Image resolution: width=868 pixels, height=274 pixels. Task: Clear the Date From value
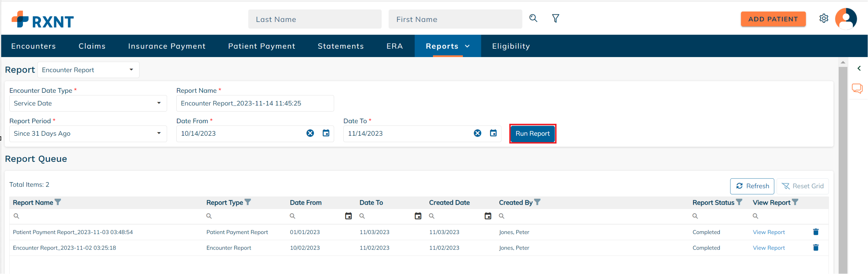tap(310, 133)
